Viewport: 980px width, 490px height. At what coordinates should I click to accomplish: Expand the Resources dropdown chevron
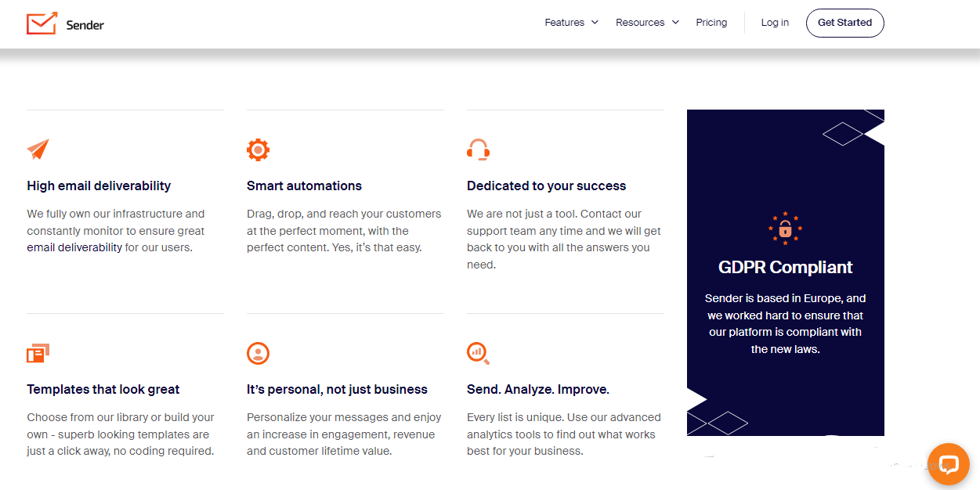click(x=675, y=23)
